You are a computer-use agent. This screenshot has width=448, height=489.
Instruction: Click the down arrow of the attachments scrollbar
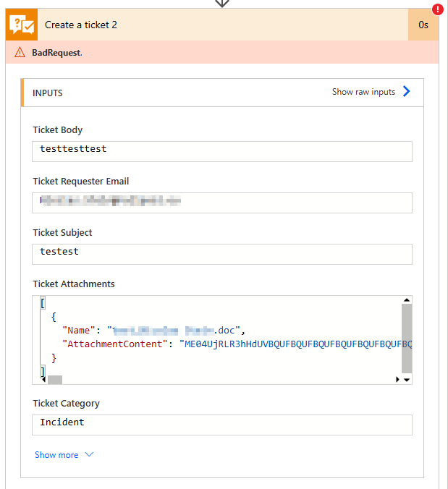(407, 379)
